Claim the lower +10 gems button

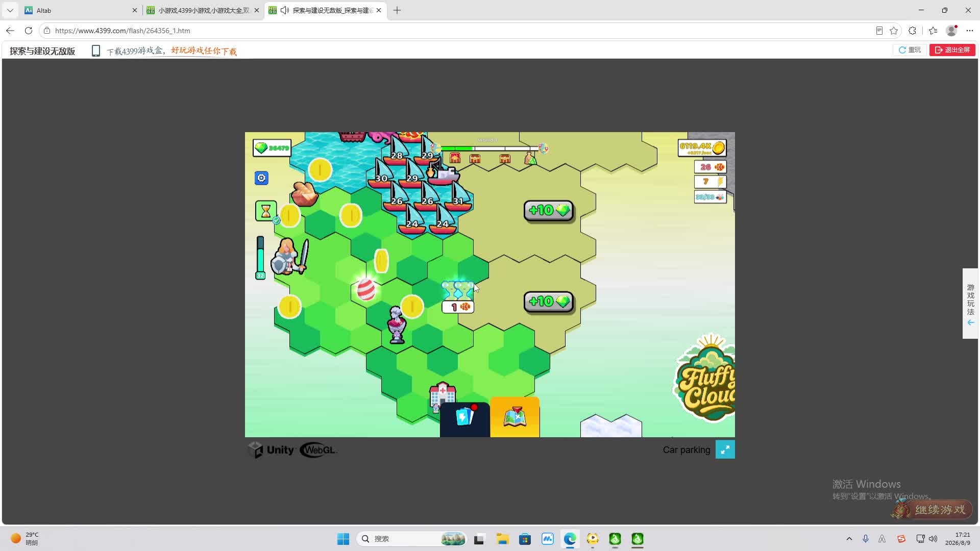tap(549, 302)
